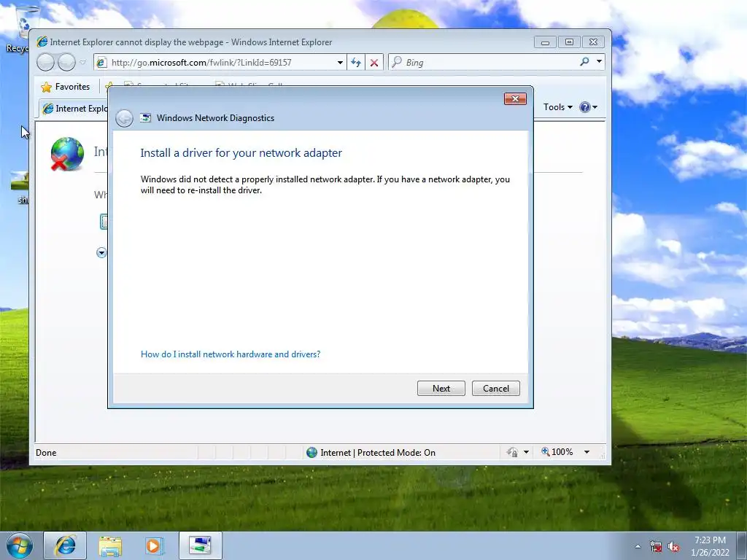Click Internet Explorer forward navigation button
Screen dimensions: 747x560
pyautogui.click(x=66, y=63)
